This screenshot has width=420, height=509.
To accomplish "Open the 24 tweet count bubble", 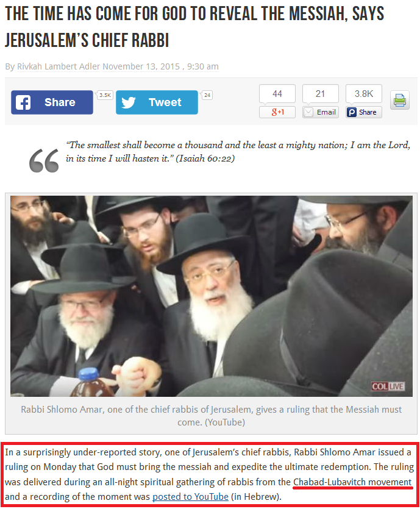I will (x=207, y=95).
